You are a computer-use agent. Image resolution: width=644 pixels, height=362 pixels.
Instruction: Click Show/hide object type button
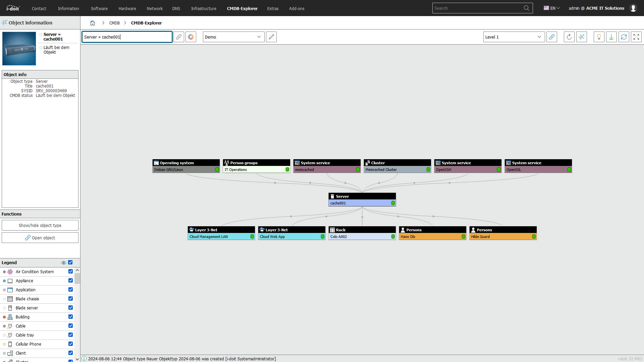[40, 226]
